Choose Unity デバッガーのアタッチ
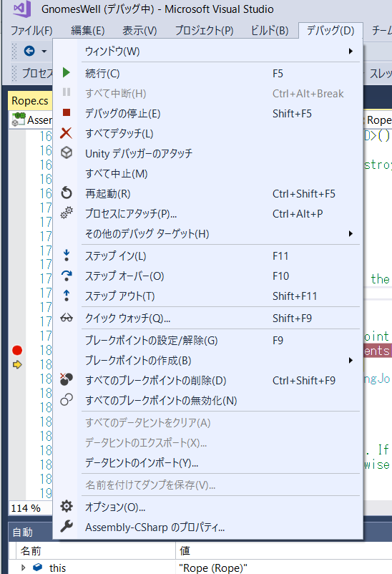The height and width of the screenshot is (574, 392). [208, 153]
